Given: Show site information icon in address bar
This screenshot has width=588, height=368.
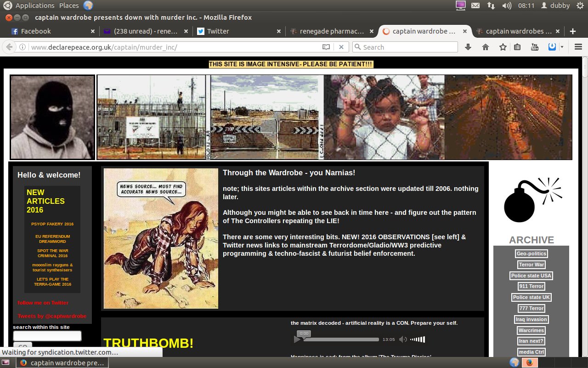Looking at the screenshot, I should pyautogui.click(x=22, y=47).
